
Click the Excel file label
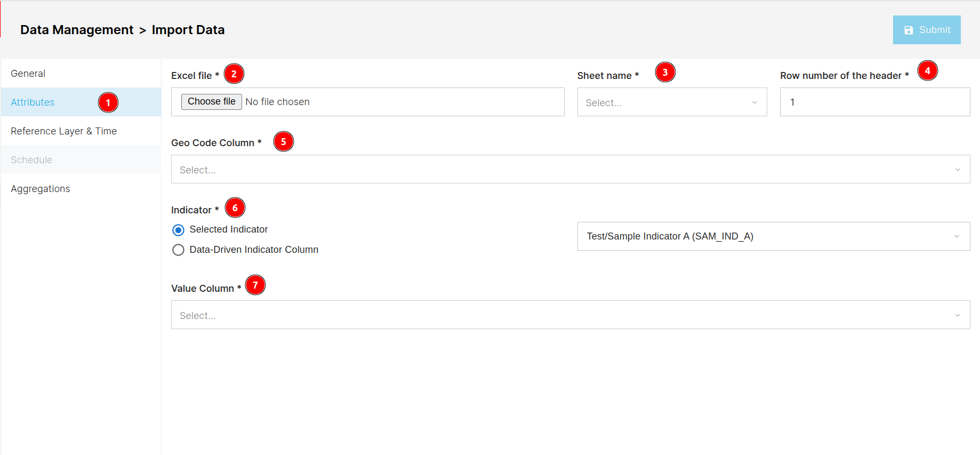point(195,76)
